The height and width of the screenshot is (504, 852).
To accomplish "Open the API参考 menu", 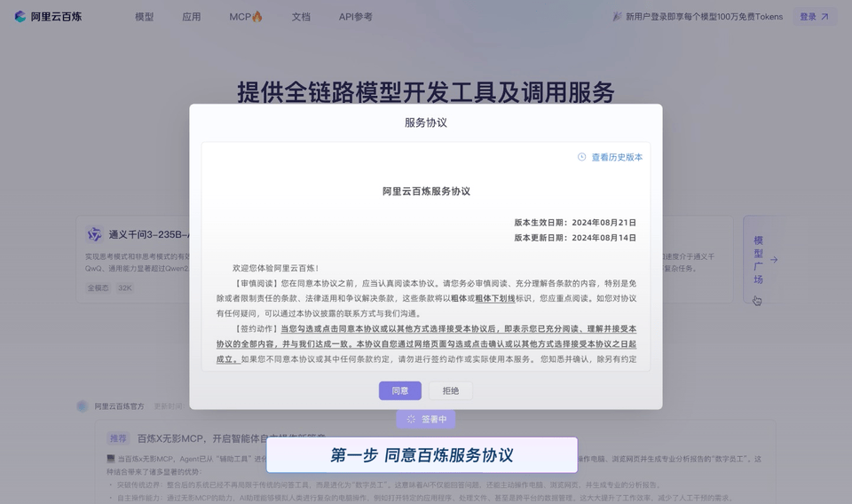I will click(355, 17).
